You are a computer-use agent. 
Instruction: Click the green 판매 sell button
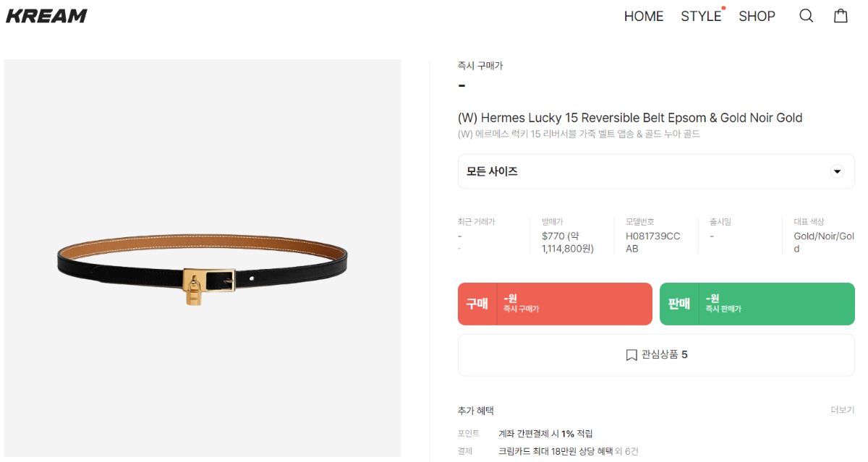click(x=757, y=304)
